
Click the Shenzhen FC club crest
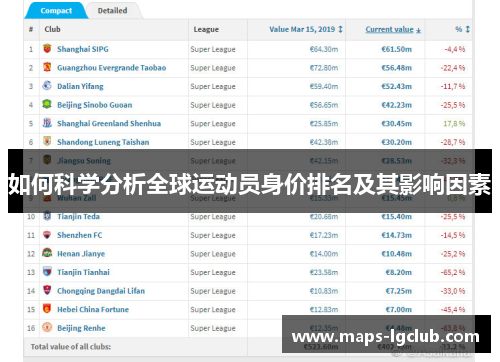(x=47, y=235)
